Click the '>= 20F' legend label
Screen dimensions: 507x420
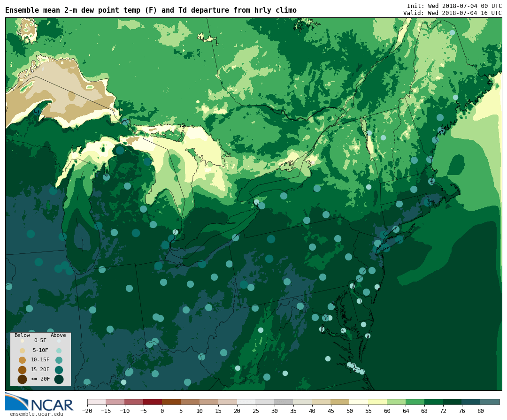coord(40,379)
